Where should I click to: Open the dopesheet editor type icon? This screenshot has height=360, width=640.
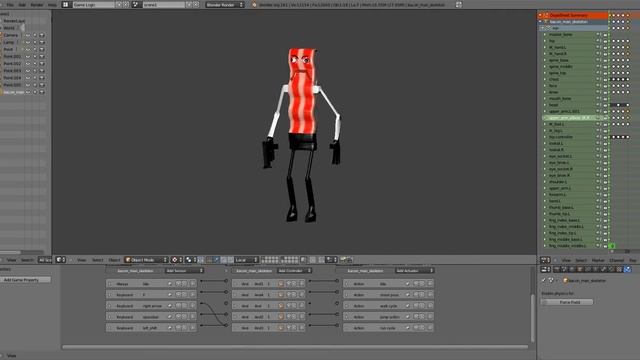545,260
